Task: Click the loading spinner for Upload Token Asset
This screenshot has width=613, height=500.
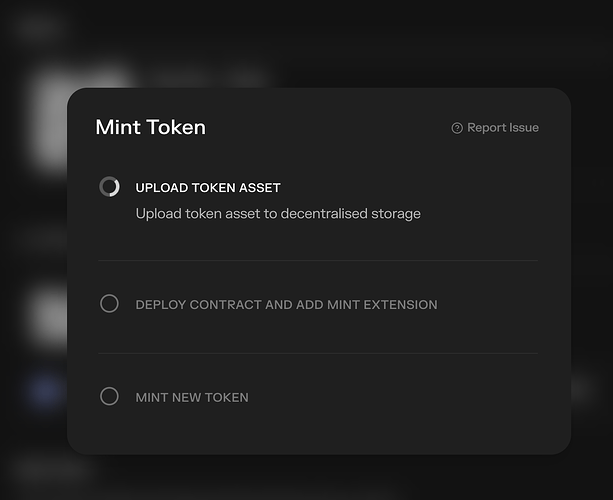Action: pyautogui.click(x=109, y=187)
